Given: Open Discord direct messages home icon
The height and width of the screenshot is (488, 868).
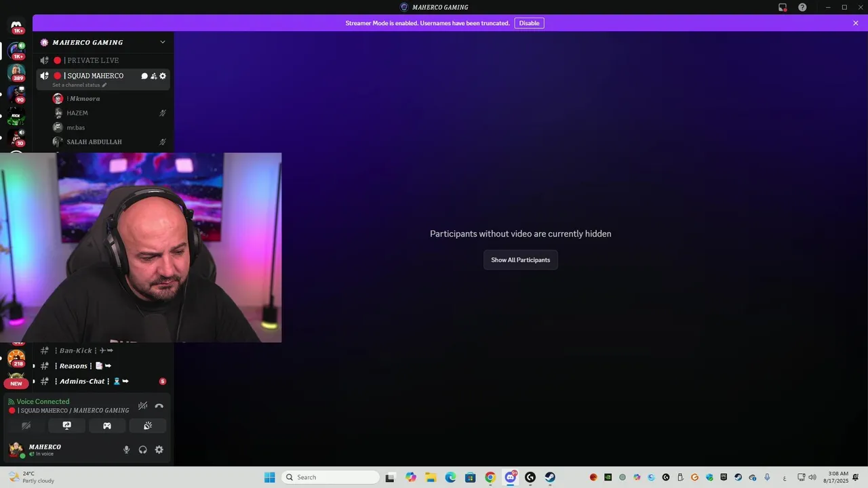Looking at the screenshot, I should pos(16,26).
